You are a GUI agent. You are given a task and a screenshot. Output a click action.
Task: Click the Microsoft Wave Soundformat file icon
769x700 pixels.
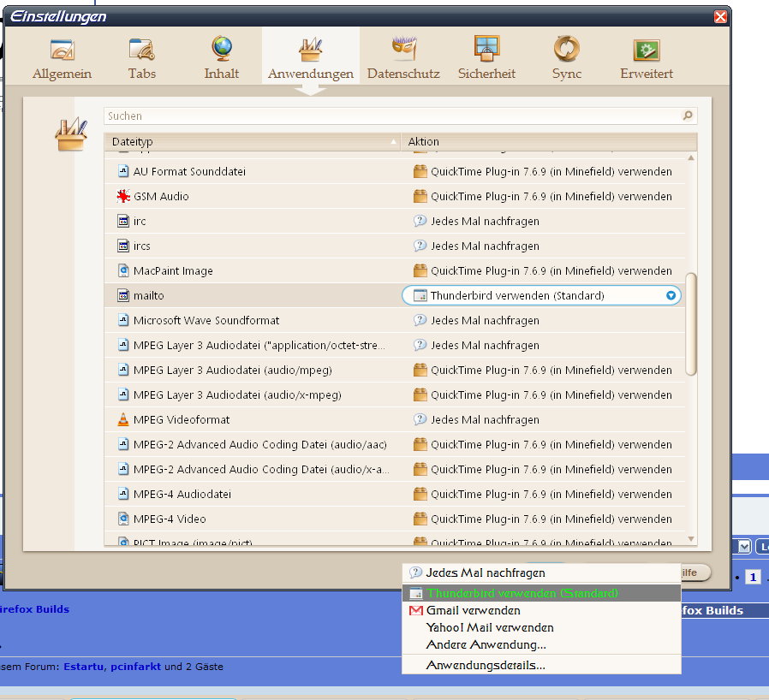click(x=123, y=320)
